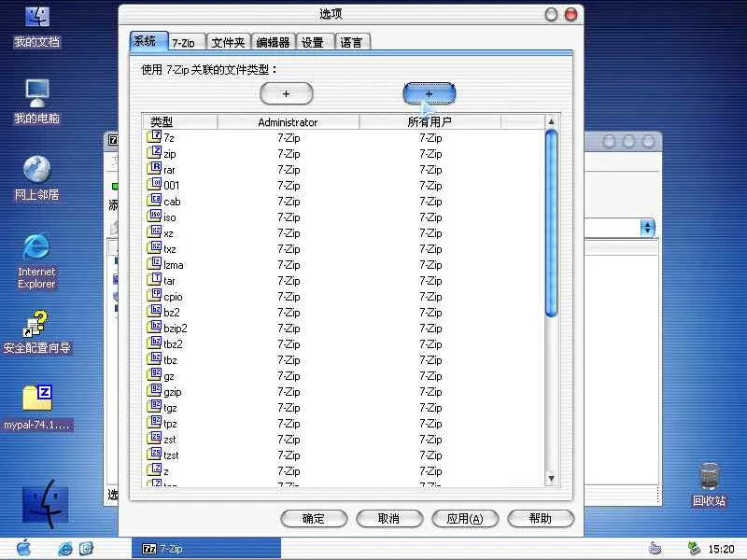The height and width of the screenshot is (560, 747).
Task: Open the Apple start button
Action: (23, 548)
